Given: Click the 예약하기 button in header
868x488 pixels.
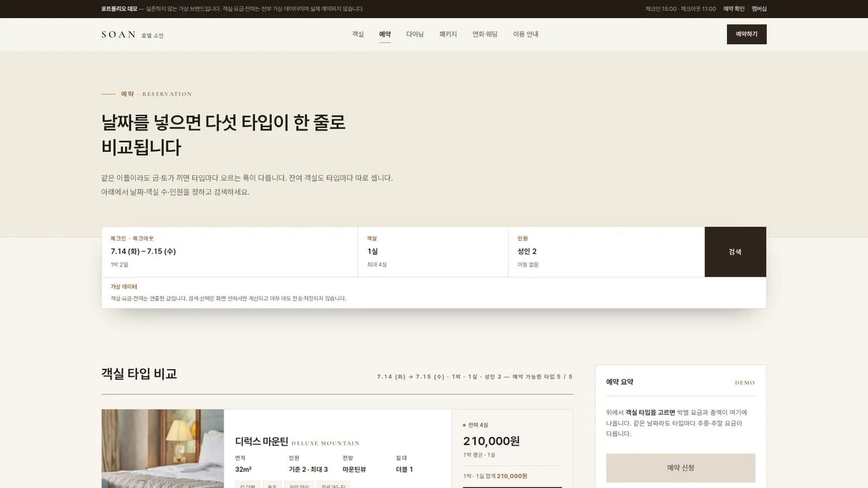Looking at the screenshot, I should (x=746, y=34).
